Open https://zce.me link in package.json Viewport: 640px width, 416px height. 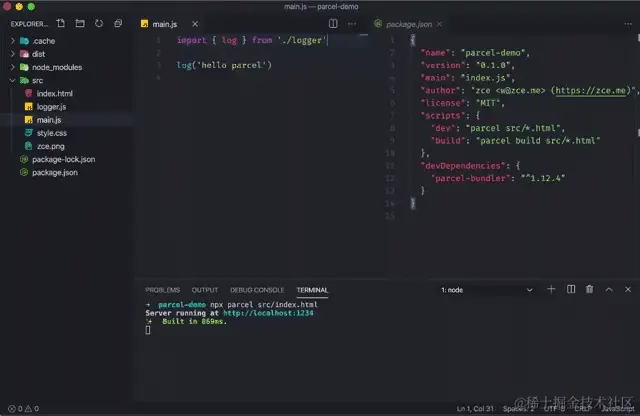pos(590,90)
